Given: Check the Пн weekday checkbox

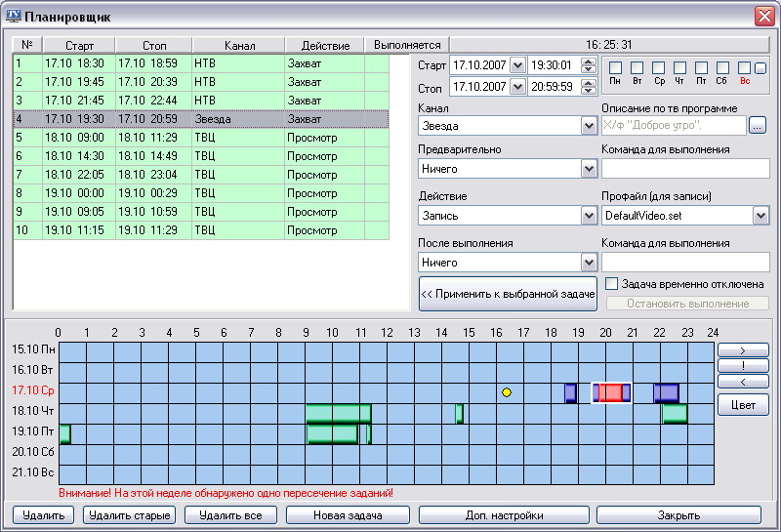Looking at the screenshot, I should [x=616, y=68].
